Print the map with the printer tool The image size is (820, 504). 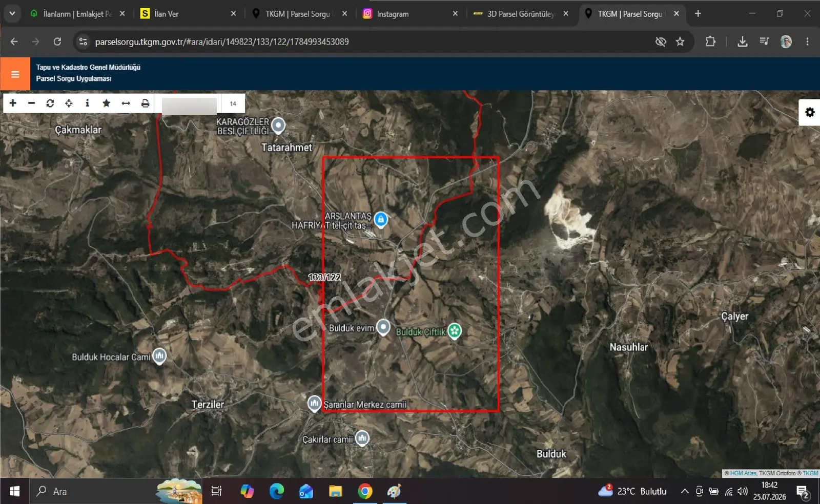(145, 103)
